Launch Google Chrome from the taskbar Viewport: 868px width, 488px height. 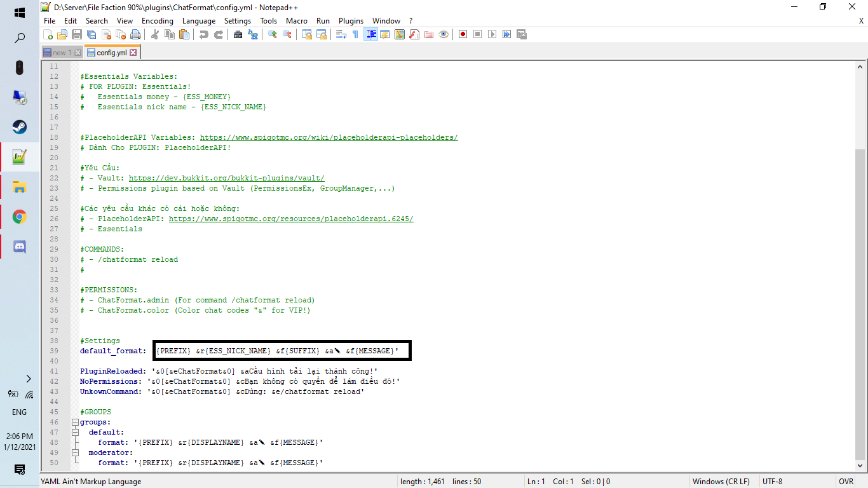tap(19, 217)
